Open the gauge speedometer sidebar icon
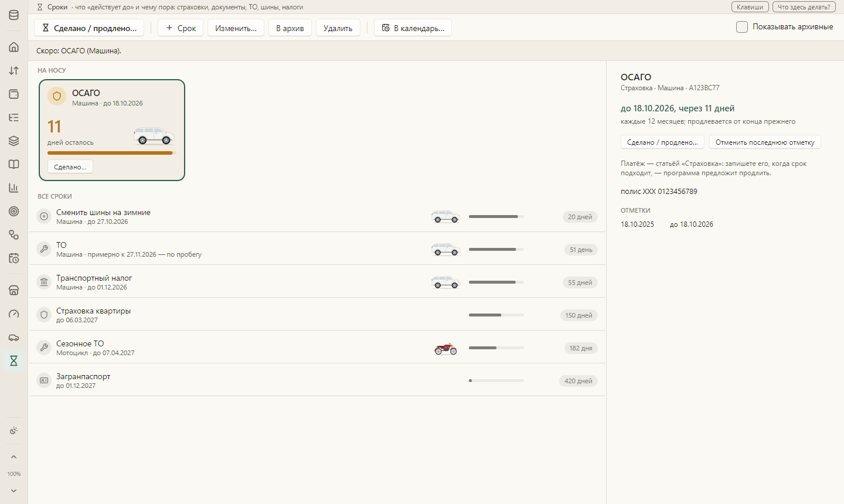This screenshot has width=844, height=504. pyautogui.click(x=14, y=314)
